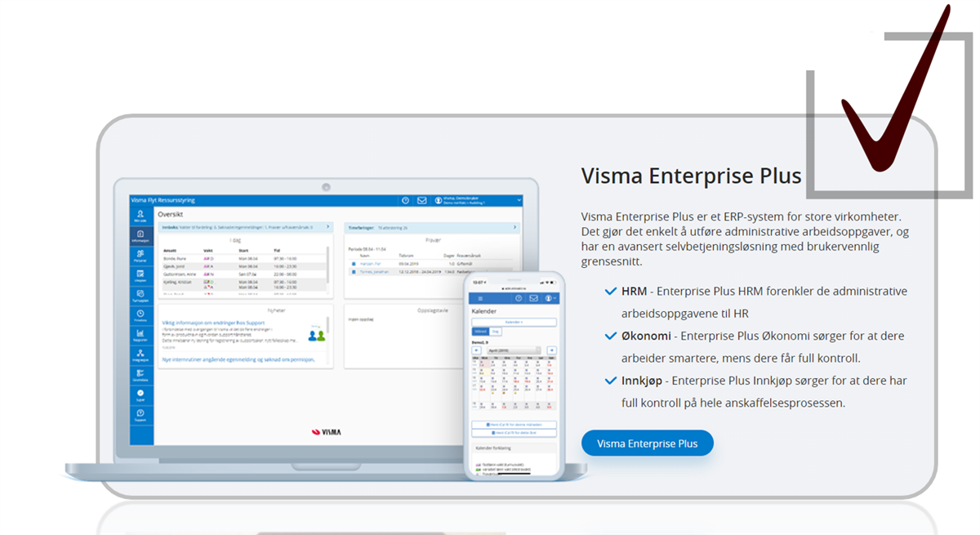Open Support icon in laptop sidebar
Viewport: 980px width, 535px height.
coord(140,415)
